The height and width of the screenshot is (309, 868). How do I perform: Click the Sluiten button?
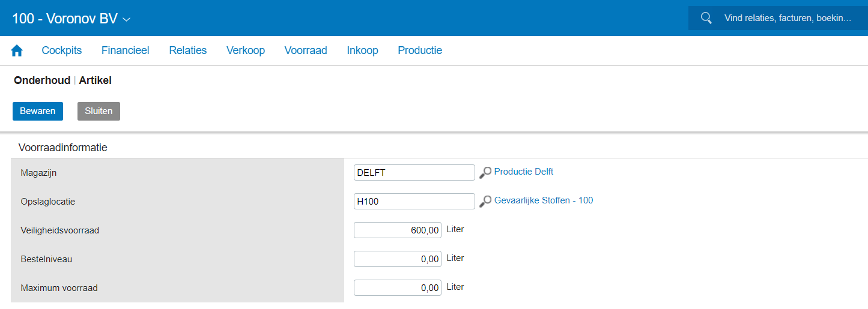click(99, 111)
